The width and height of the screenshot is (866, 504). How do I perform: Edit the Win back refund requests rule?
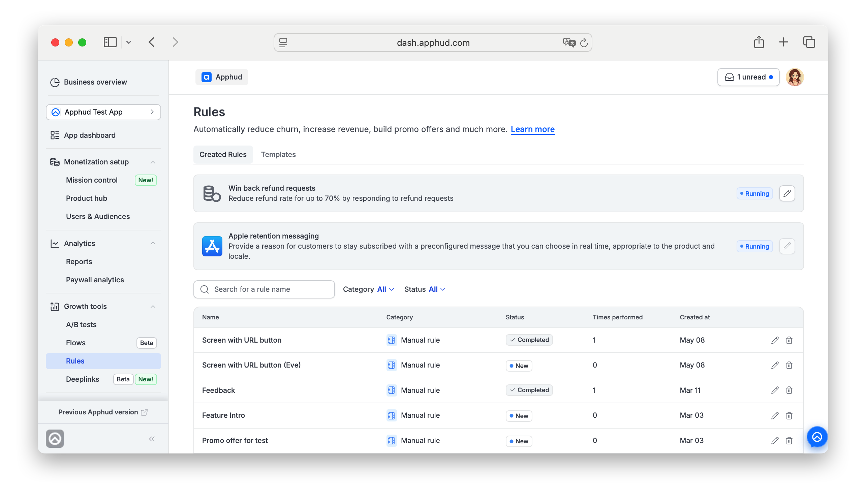786,193
